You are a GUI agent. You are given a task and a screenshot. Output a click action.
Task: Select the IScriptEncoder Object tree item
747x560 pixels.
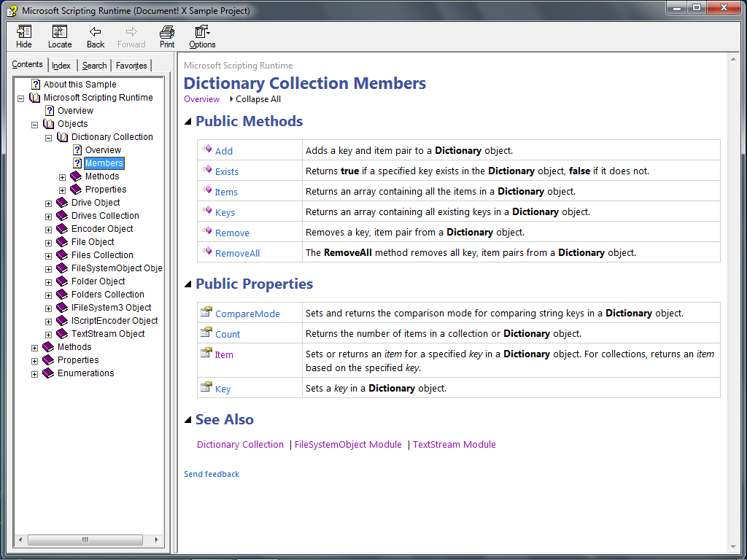coord(115,321)
